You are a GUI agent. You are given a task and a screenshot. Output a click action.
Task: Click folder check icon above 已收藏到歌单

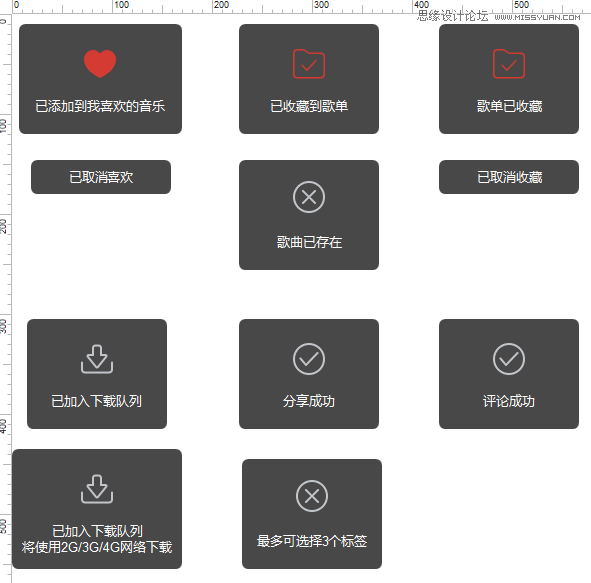[x=309, y=64]
